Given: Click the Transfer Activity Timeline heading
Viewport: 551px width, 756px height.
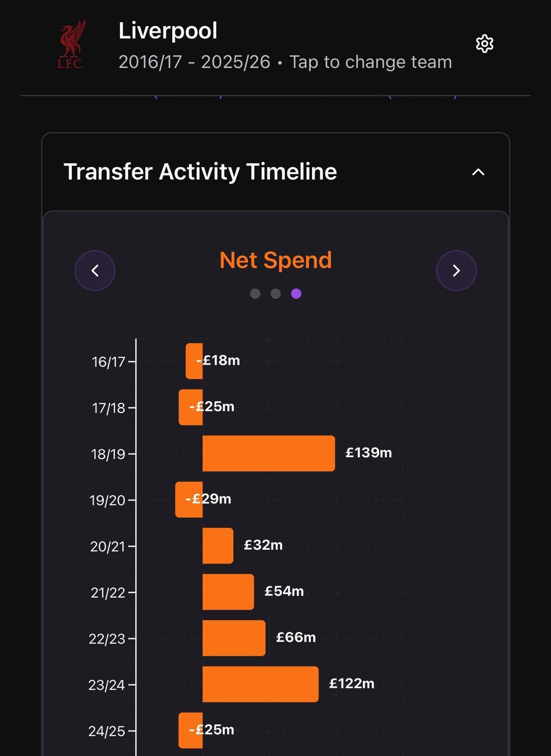Looking at the screenshot, I should [x=200, y=172].
